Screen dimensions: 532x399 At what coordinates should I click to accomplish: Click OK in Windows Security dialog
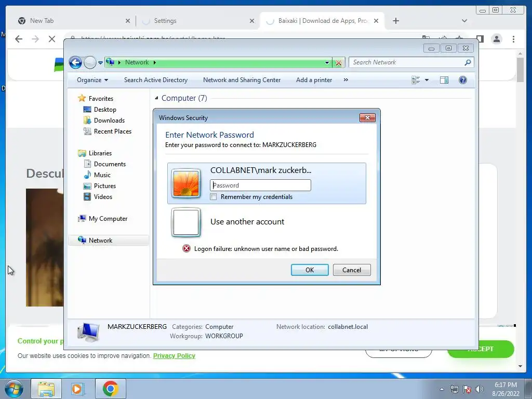pos(310,270)
